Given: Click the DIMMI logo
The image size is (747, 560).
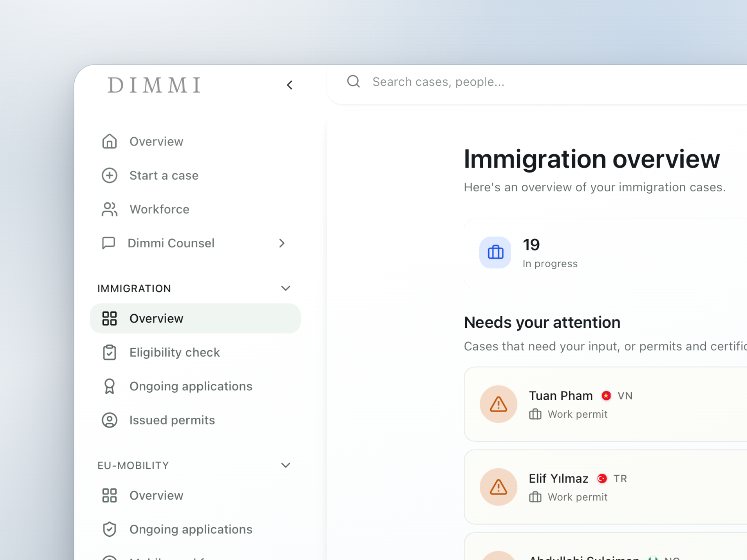Looking at the screenshot, I should pos(154,85).
